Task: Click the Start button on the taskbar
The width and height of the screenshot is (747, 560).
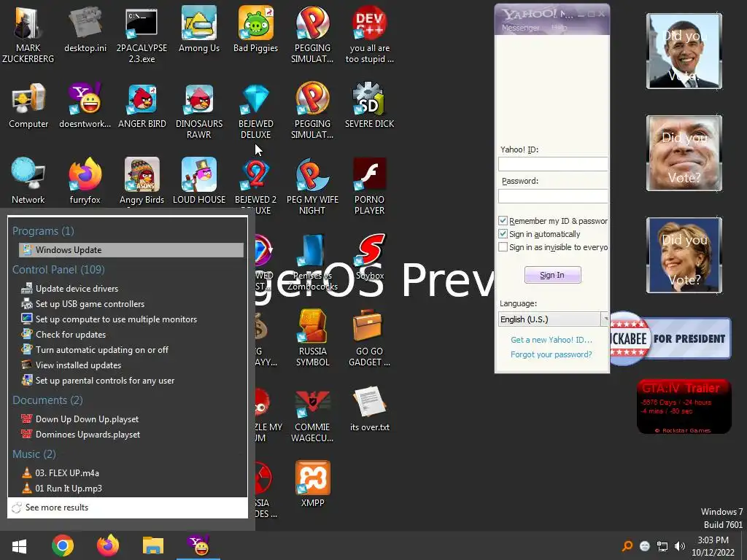Action: [19, 545]
